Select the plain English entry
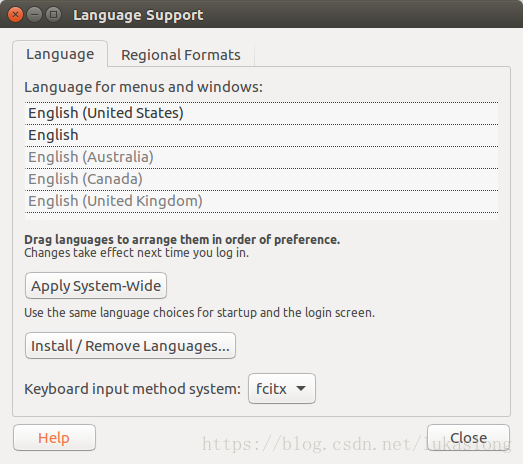 tap(262, 135)
